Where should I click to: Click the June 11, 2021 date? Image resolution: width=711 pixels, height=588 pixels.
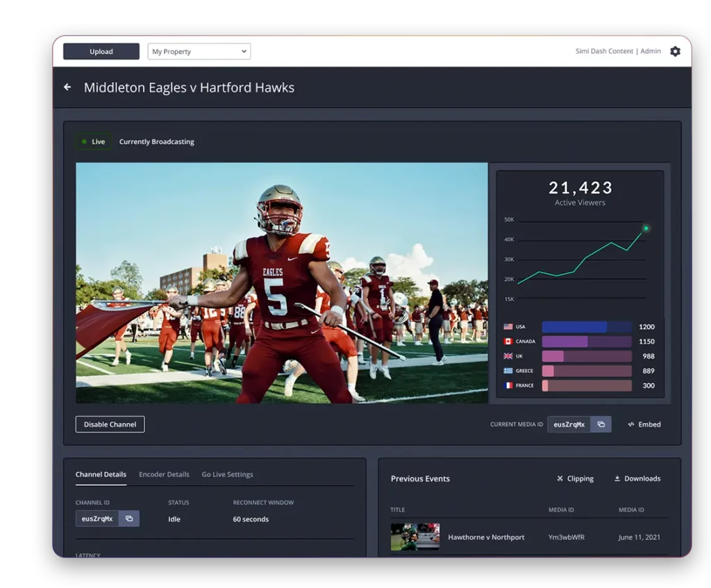coord(639,537)
